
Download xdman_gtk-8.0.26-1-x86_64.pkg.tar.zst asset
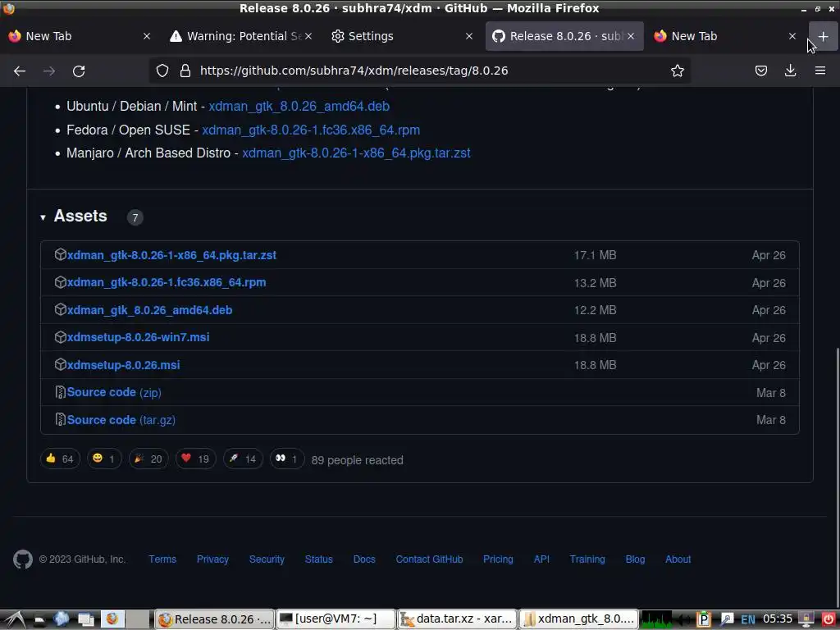[171, 256]
